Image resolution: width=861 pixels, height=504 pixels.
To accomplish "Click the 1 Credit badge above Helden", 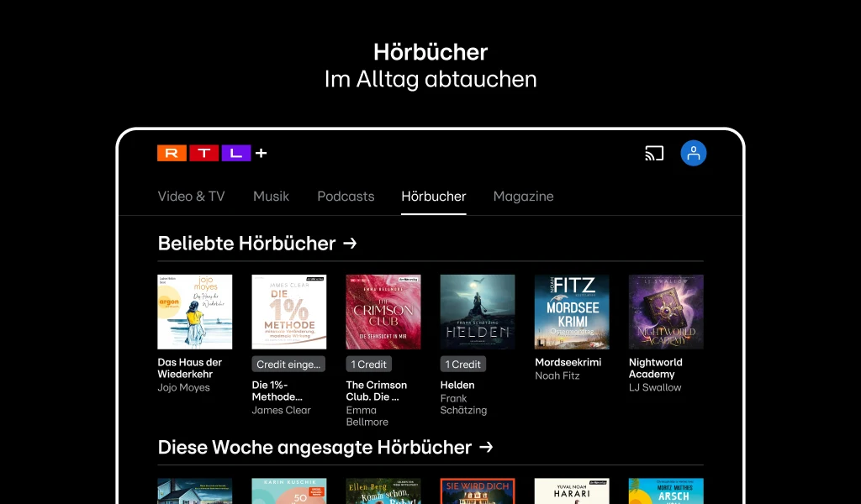I will click(463, 365).
